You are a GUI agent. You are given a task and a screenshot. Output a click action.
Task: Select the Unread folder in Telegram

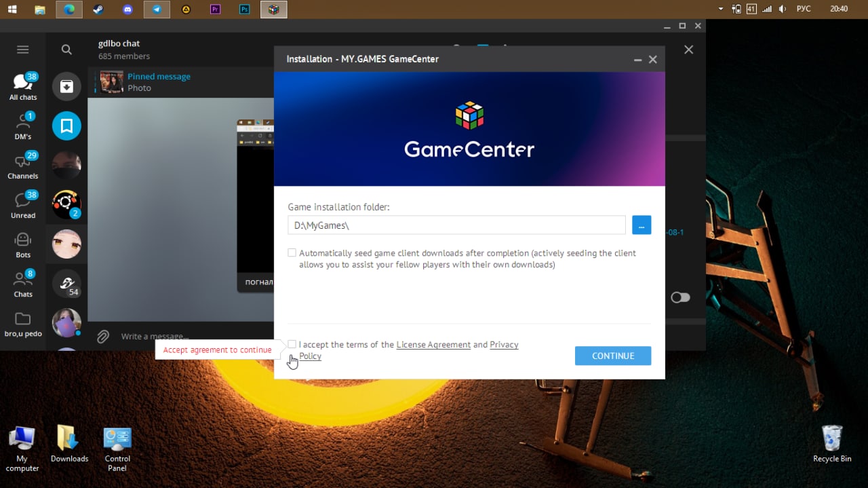point(23,204)
